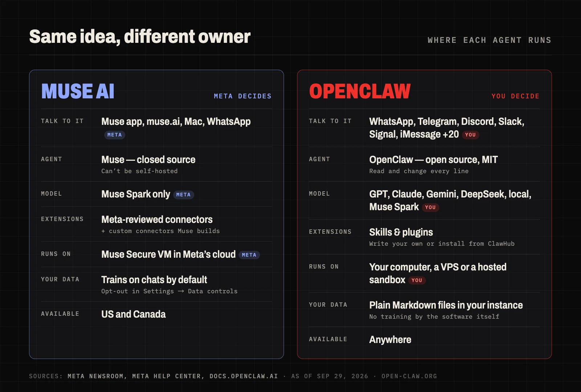Click 'Anywhere' text in OpenClaw card
Viewport: 581px width, 392px height.
390,340
